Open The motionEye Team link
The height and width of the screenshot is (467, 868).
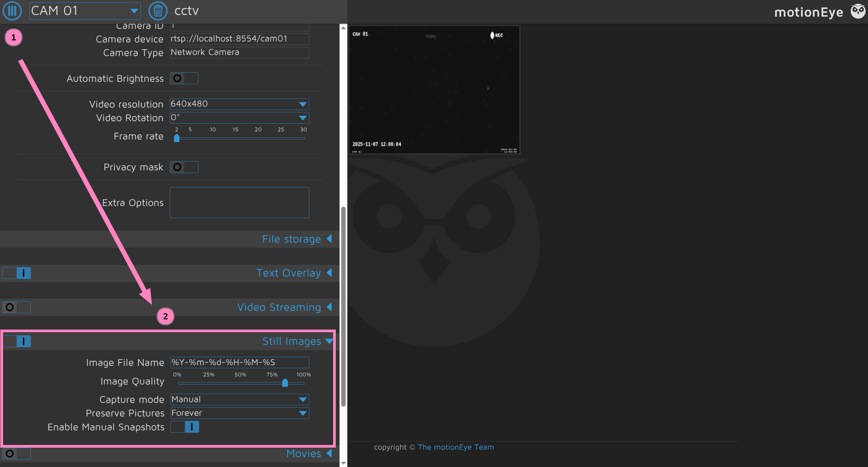[456, 447]
